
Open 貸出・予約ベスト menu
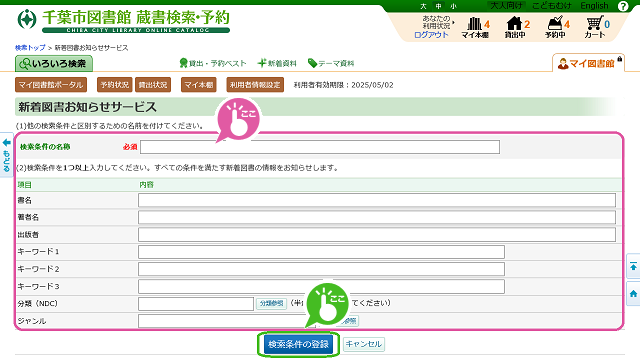click(213, 63)
